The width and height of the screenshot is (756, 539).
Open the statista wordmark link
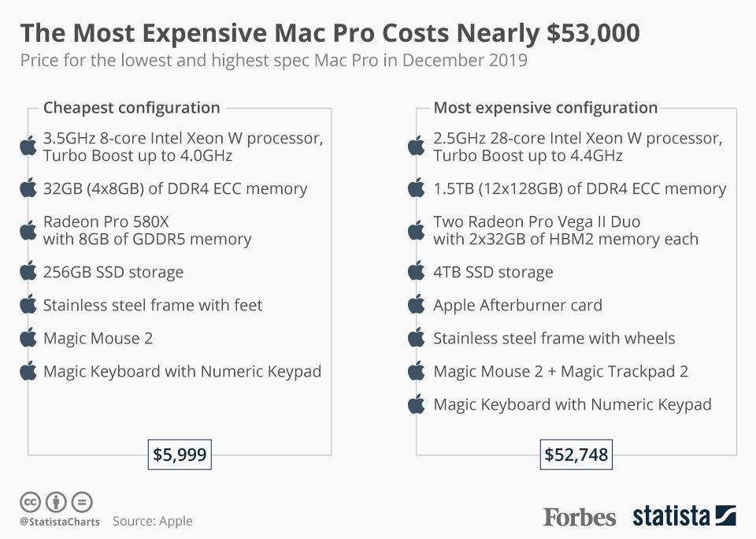pos(671,517)
